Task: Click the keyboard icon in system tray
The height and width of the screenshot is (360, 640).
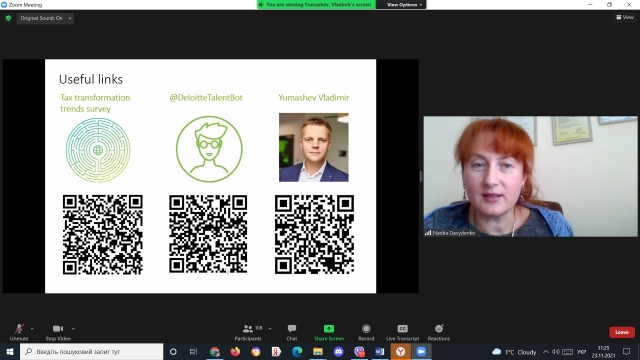Action: 568,352
